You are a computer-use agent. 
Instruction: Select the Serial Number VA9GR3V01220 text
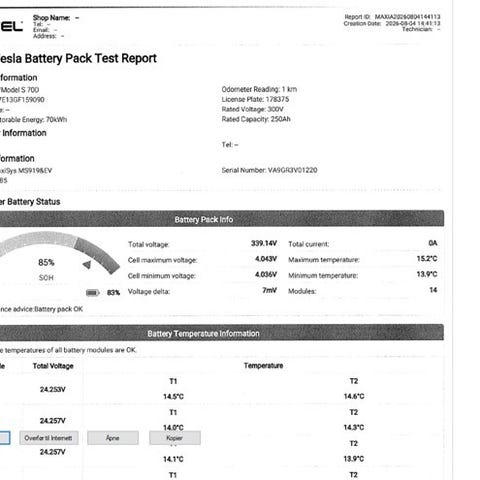pyautogui.click(x=269, y=170)
